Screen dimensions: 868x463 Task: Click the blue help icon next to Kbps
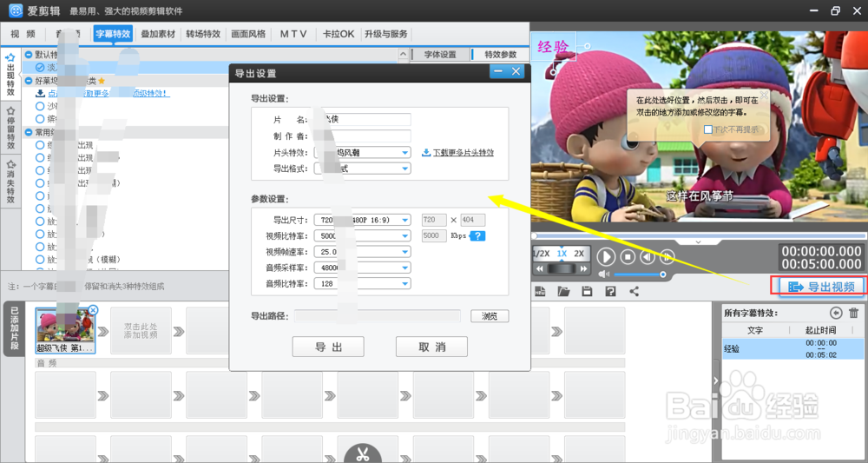pos(477,236)
